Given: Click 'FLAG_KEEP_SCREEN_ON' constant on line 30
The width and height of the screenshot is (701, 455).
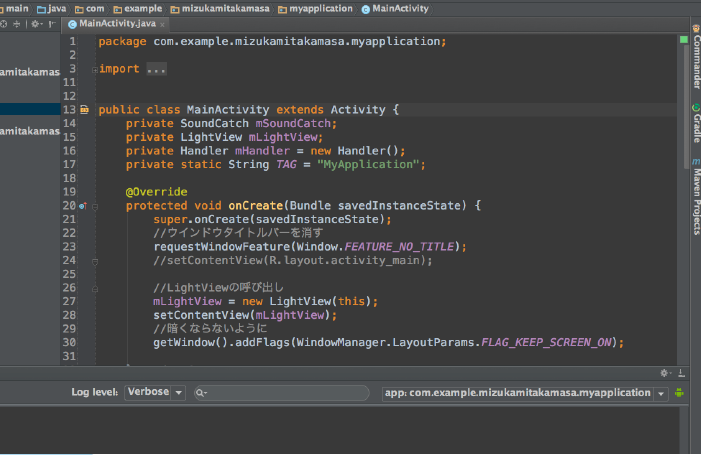Looking at the screenshot, I should [546, 342].
